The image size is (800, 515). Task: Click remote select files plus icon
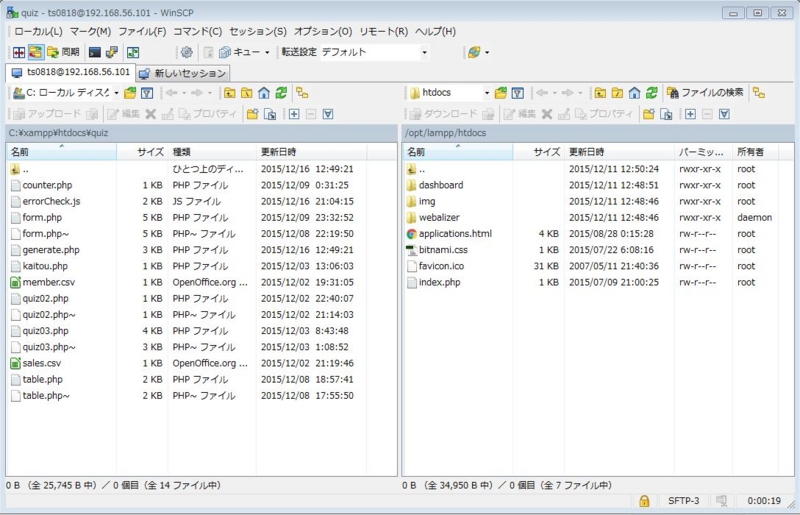[x=690, y=114]
